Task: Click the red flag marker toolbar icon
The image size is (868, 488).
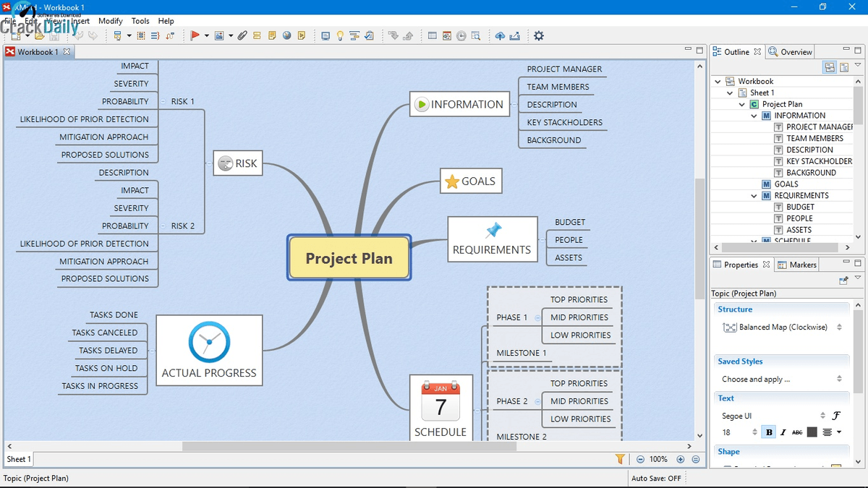Action: pos(195,35)
